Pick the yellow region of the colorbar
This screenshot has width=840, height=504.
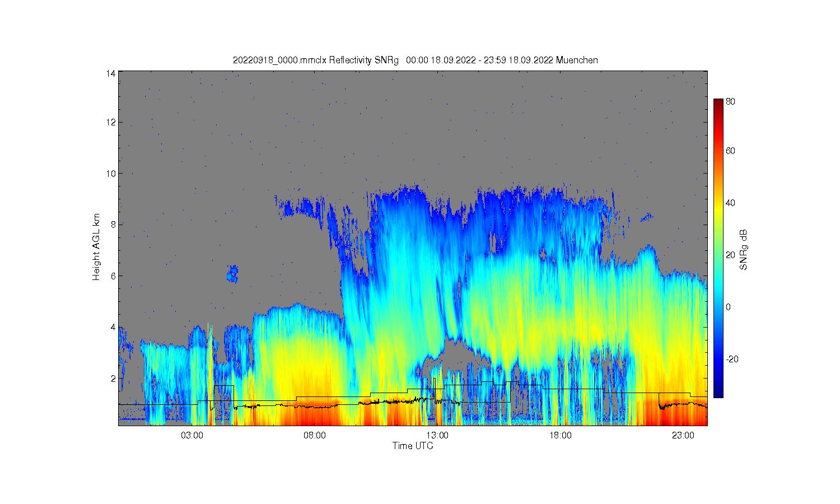[718, 210]
